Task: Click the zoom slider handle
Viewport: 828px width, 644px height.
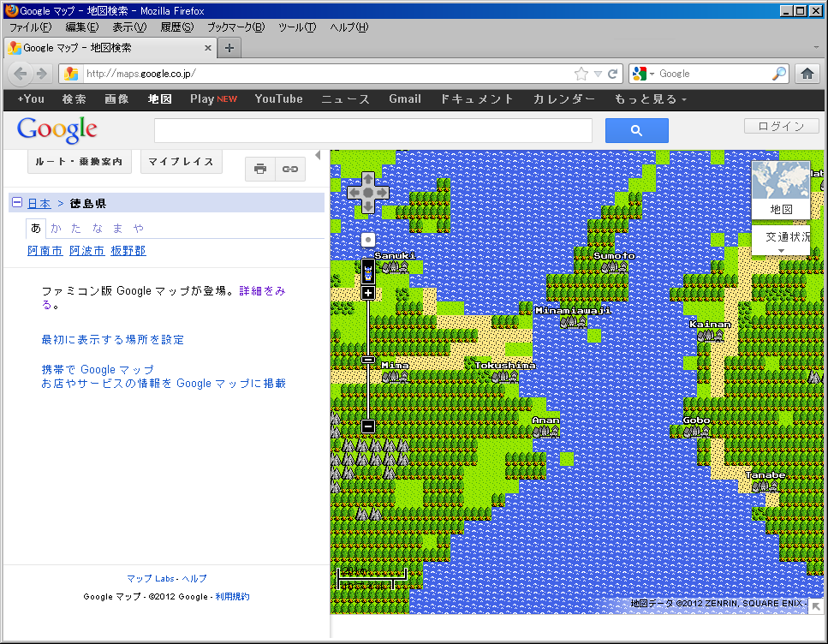Action: point(368,360)
